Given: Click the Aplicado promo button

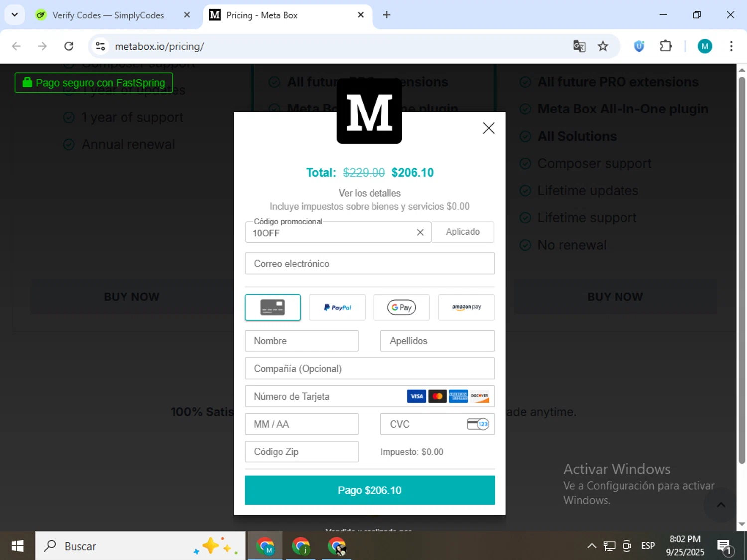Looking at the screenshot, I should tap(463, 232).
